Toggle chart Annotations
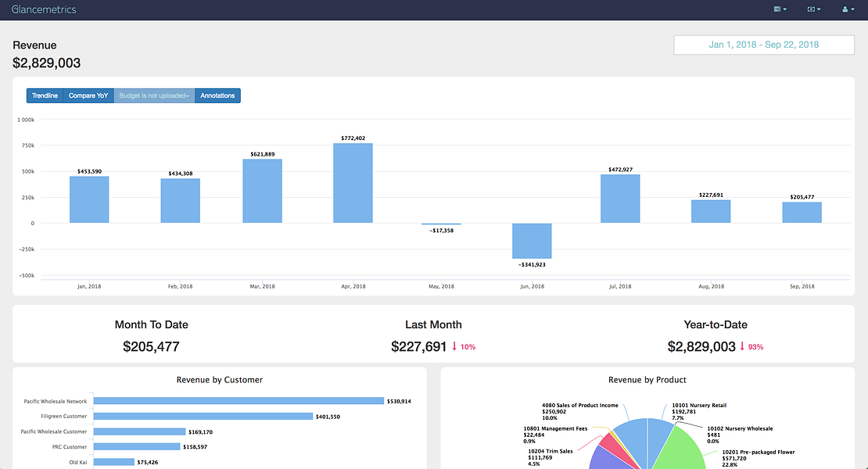 coord(217,95)
